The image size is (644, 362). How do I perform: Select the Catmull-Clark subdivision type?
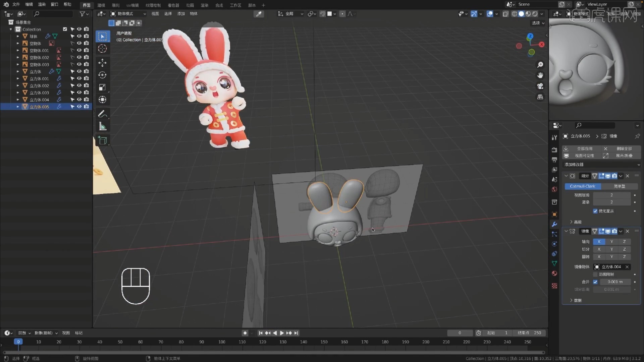[583, 186]
